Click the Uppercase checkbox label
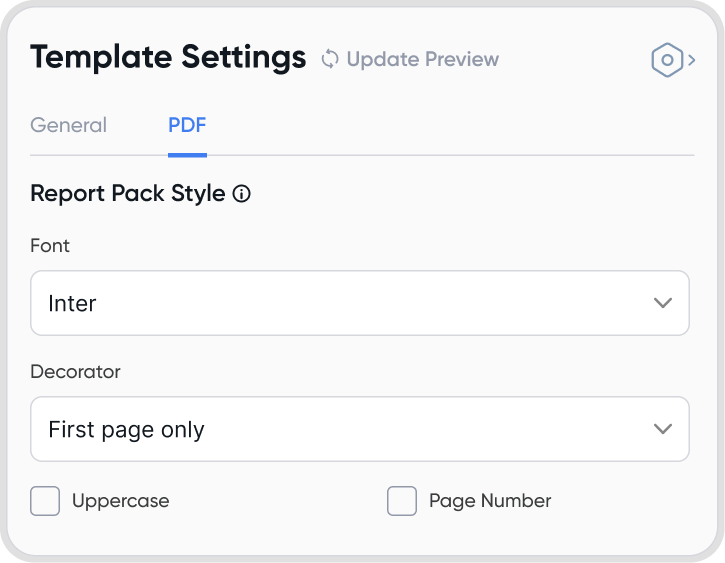Image resolution: width=725 pixels, height=563 pixels. (x=120, y=501)
